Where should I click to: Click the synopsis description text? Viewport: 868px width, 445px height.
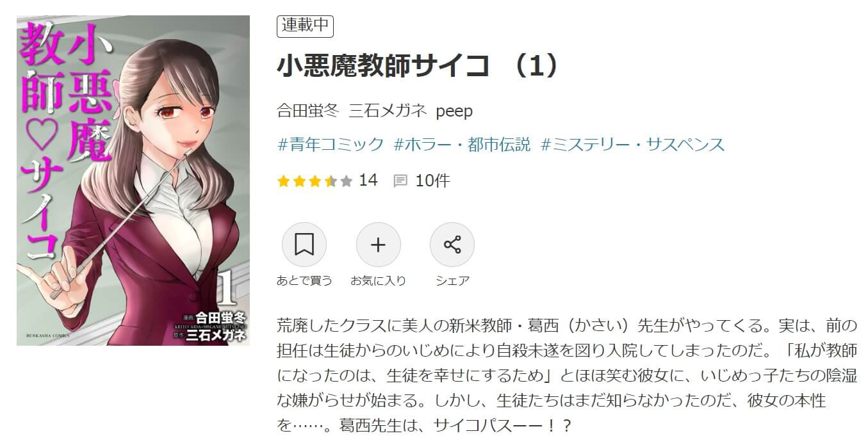tap(567, 375)
